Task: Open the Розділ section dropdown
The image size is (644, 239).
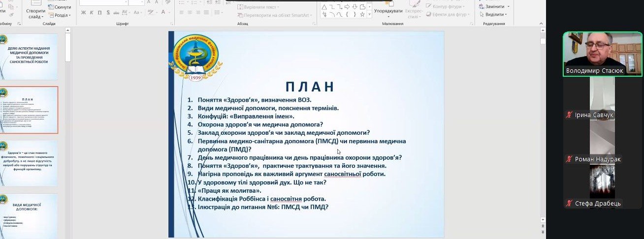Action: tap(62, 15)
